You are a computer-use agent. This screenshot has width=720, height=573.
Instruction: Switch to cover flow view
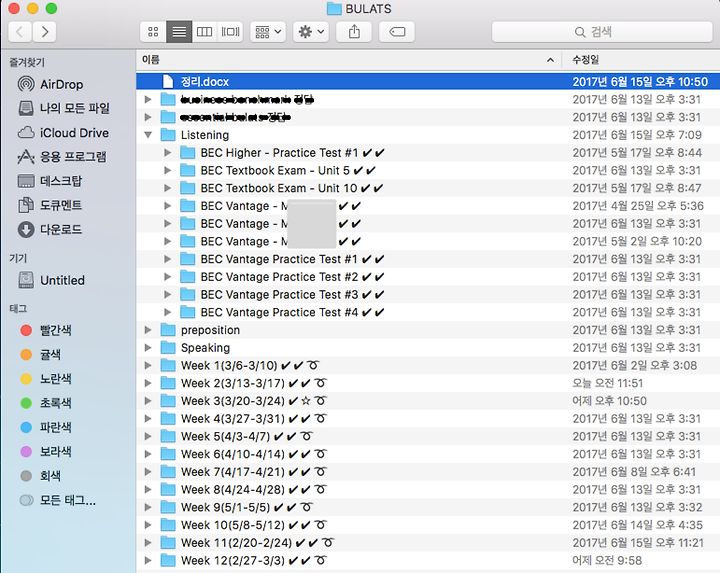tap(230, 32)
